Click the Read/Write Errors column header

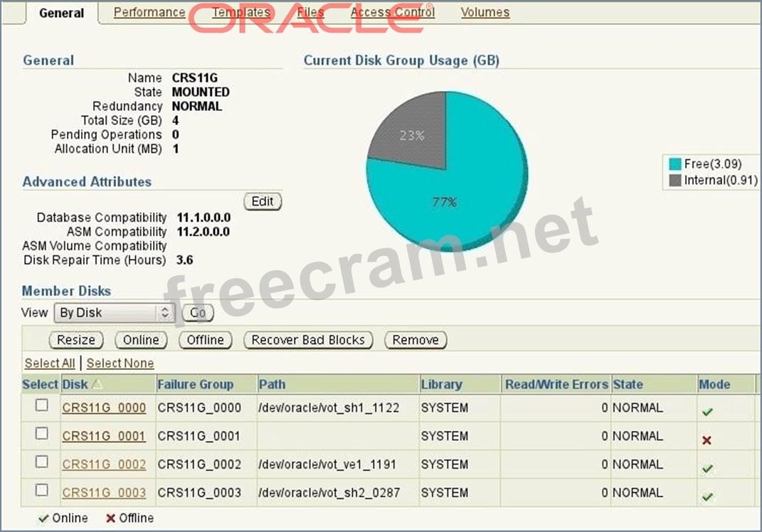pyautogui.click(x=556, y=384)
